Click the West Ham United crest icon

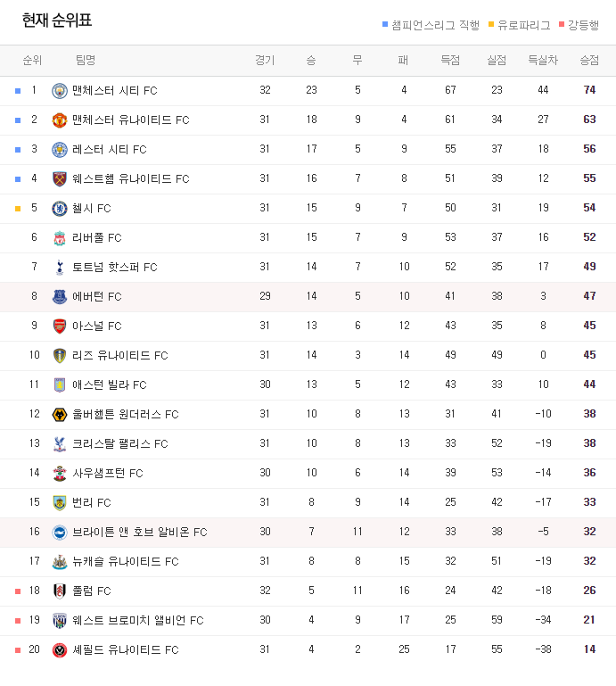point(60,178)
